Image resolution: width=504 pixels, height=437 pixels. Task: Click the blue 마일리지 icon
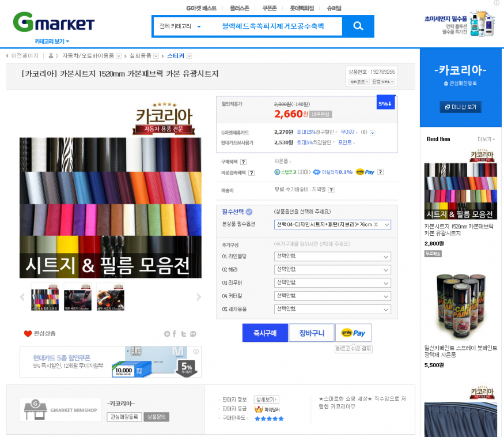(317, 172)
